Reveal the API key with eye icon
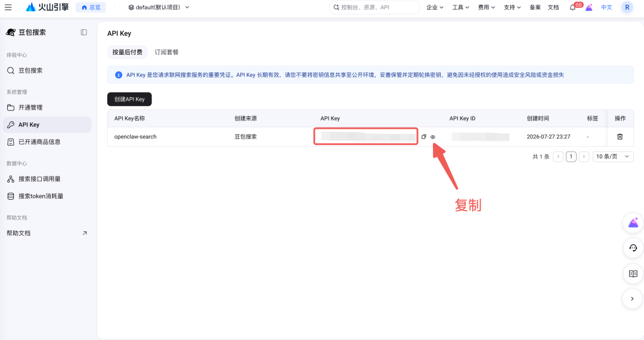 click(433, 137)
